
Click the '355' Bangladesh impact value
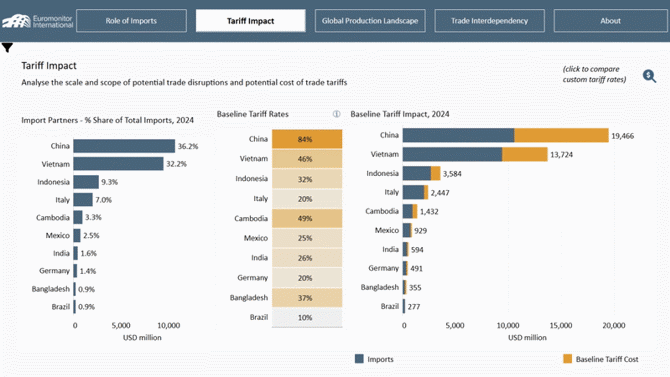coord(415,288)
